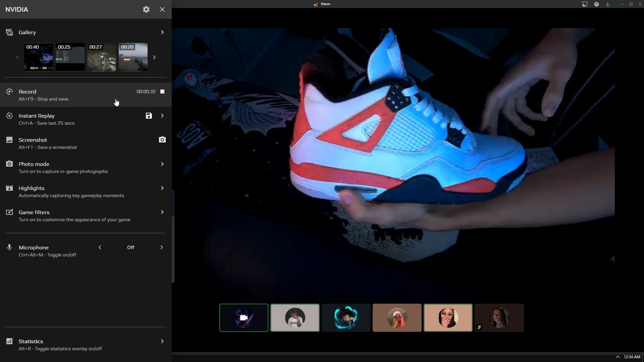Show next gallery thumbnails
Viewport: 644px width, 362px height.
point(154,57)
